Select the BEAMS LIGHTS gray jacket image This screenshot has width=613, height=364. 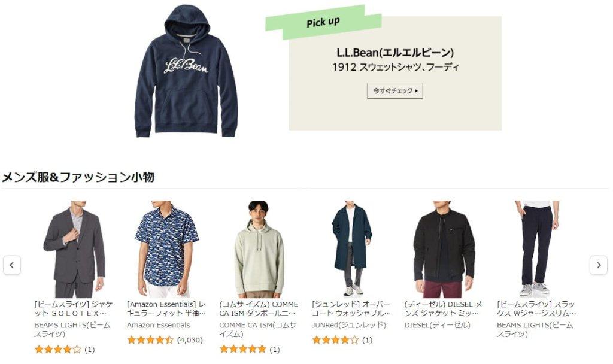click(74, 249)
